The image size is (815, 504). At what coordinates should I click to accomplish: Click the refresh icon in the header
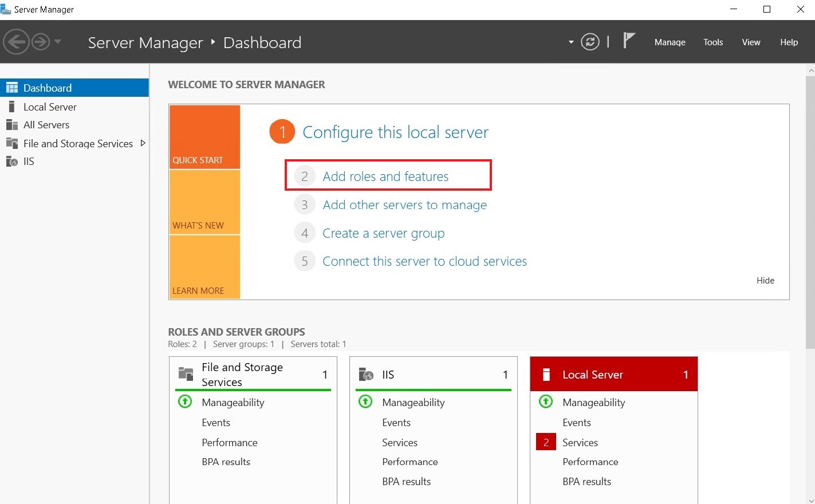click(x=590, y=41)
